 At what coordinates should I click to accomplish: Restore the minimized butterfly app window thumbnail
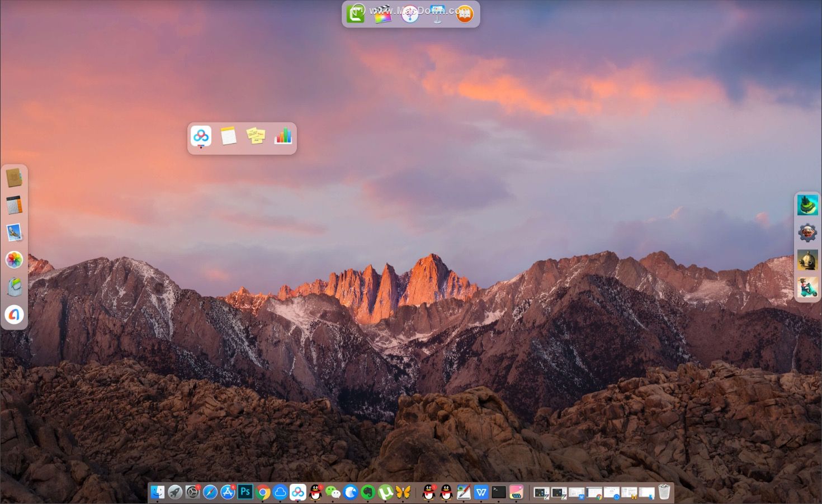[629, 493]
